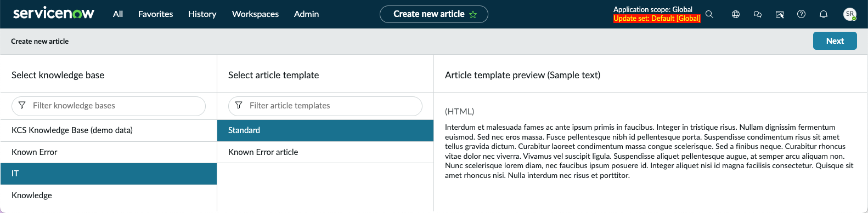Viewport: 868px width, 213px height.
Task: Open the All menu
Action: [118, 14]
